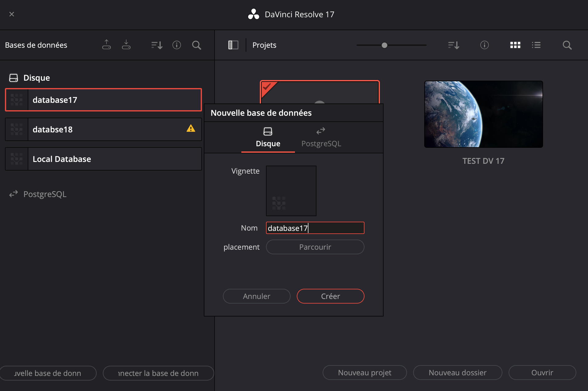Select the PostgreSQL section in the sidebar
Viewport: 588px width, 391px height.
point(45,194)
